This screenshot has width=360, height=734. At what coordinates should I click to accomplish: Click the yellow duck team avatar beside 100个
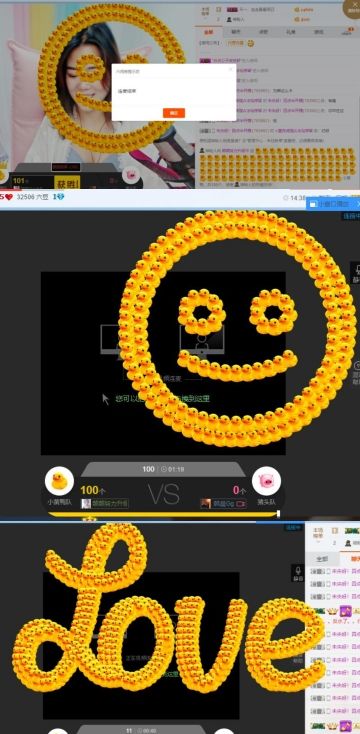(x=59, y=481)
